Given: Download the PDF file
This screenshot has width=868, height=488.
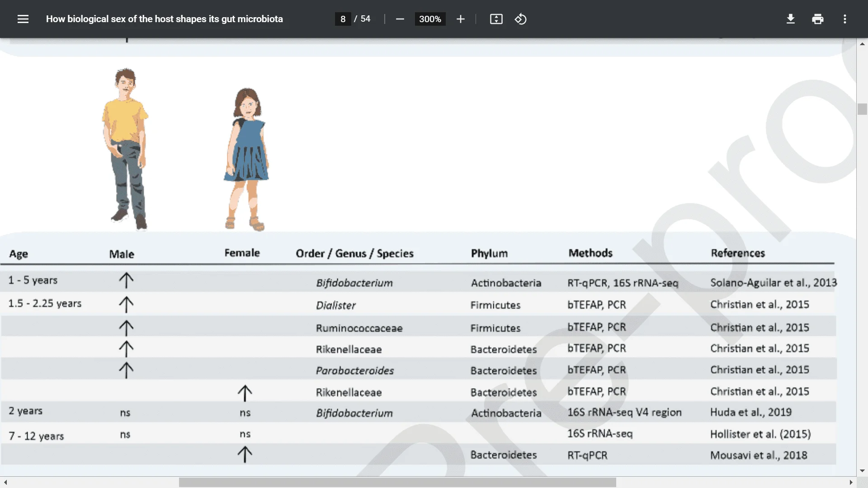Looking at the screenshot, I should point(790,19).
